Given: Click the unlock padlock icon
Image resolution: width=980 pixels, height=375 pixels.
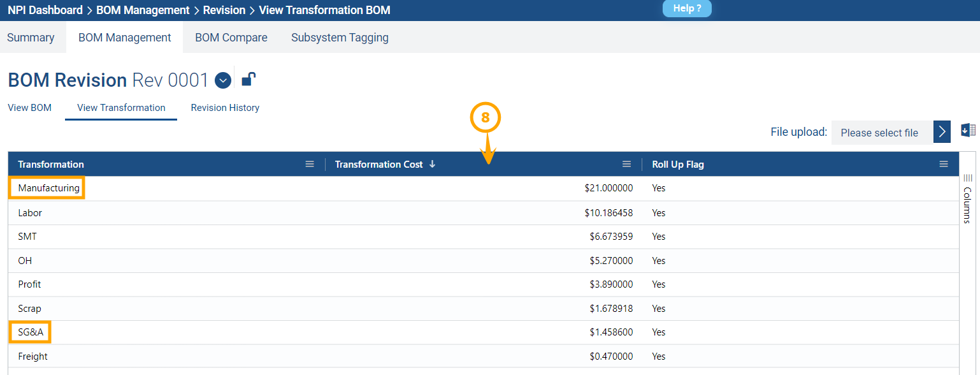Looking at the screenshot, I should click(249, 80).
